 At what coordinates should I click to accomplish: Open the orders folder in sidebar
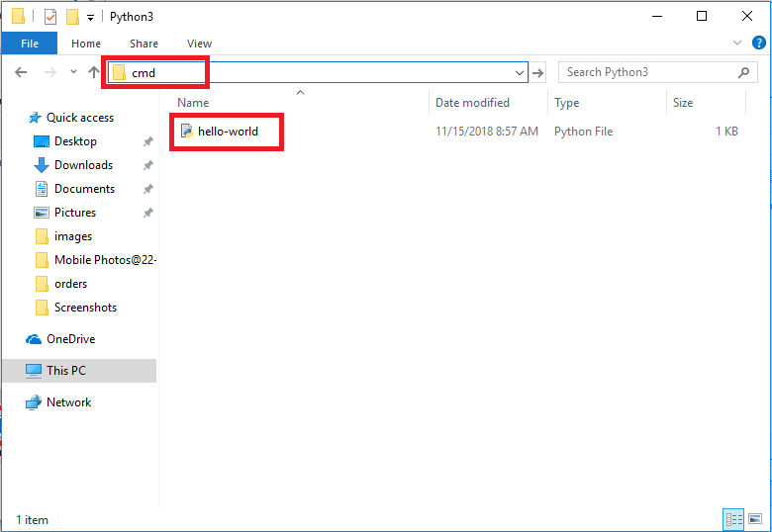(70, 284)
